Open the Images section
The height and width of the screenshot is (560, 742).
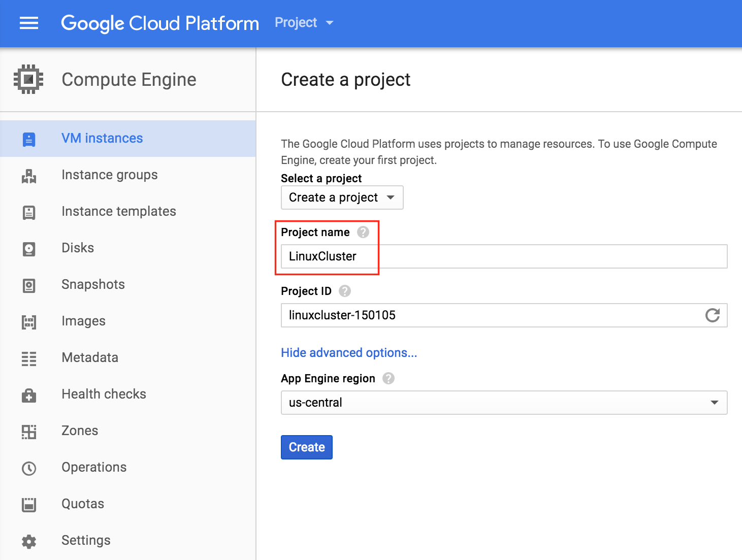point(128,321)
